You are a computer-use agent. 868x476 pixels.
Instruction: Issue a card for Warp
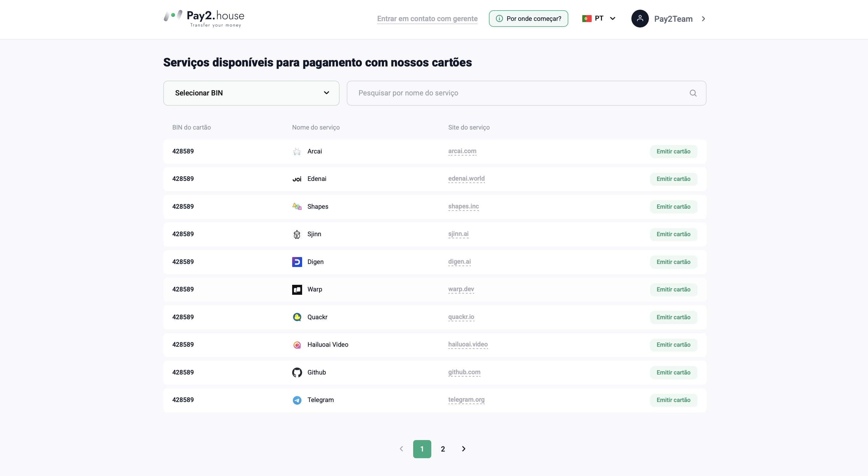point(673,290)
